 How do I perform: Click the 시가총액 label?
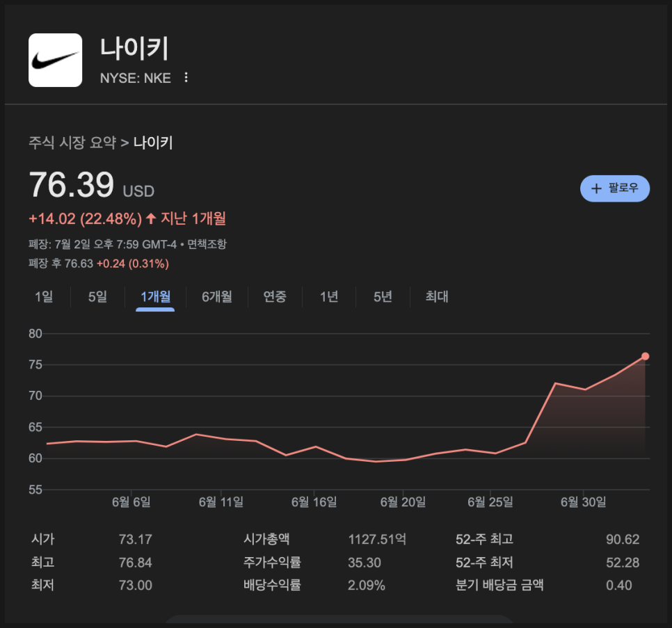pyautogui.click(x=266, y=539)
